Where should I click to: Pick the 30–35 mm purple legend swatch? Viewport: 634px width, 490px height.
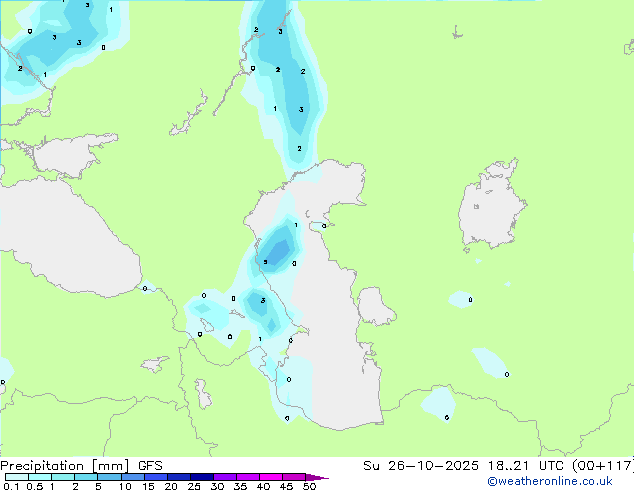point(224,477)
